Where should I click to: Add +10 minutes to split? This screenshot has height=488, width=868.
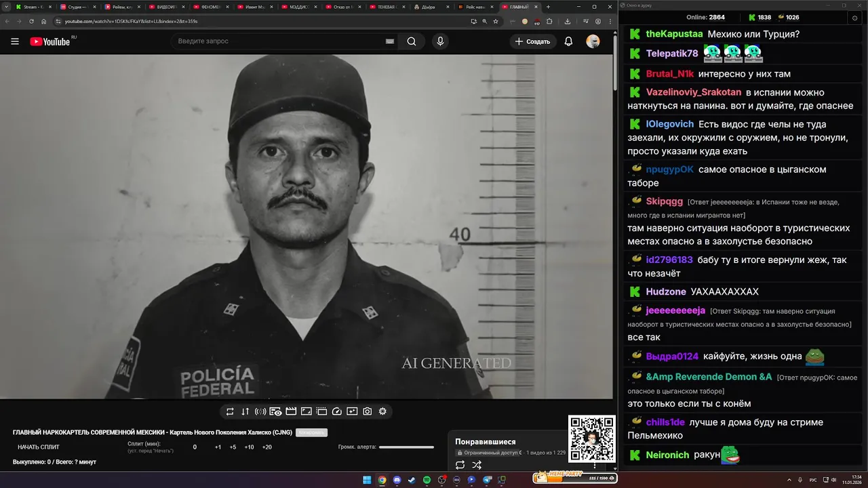249,447
